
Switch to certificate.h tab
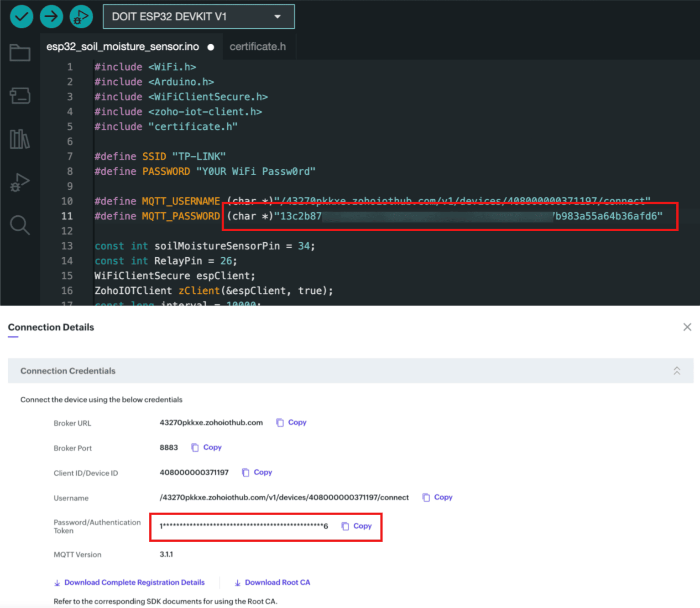tap(258, 47)
